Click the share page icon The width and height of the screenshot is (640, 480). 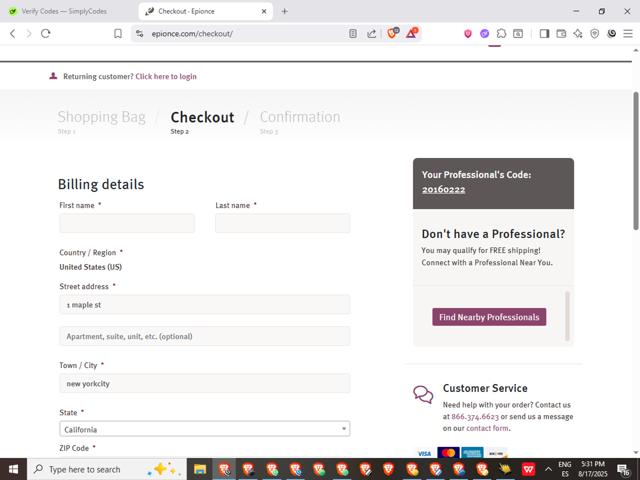coord(371,33)
